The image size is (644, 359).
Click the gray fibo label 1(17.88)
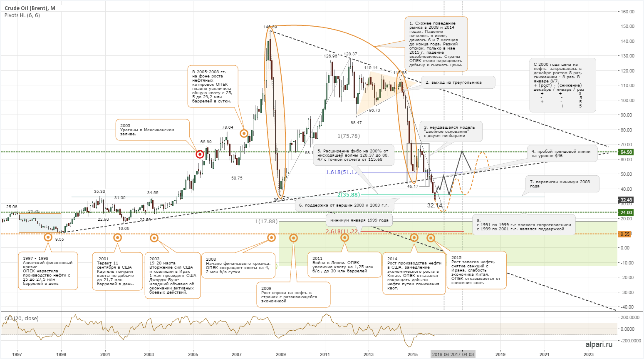click(x=266, y=221)
